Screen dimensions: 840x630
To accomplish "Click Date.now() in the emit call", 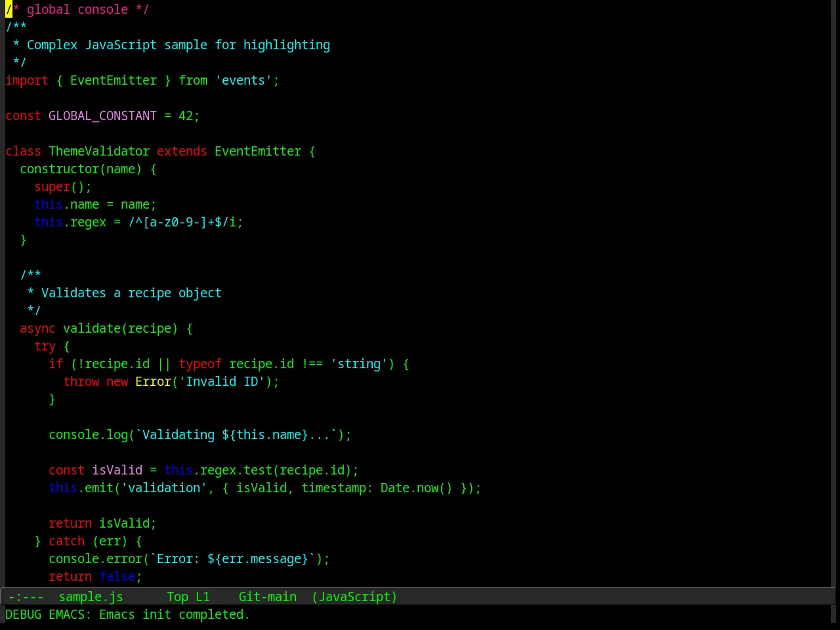I will click(417, 488).
